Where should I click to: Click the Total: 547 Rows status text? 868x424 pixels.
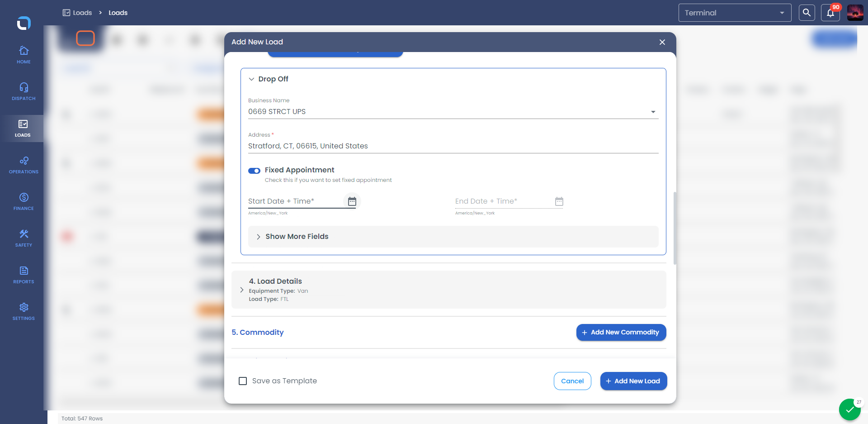coord(82,419)
